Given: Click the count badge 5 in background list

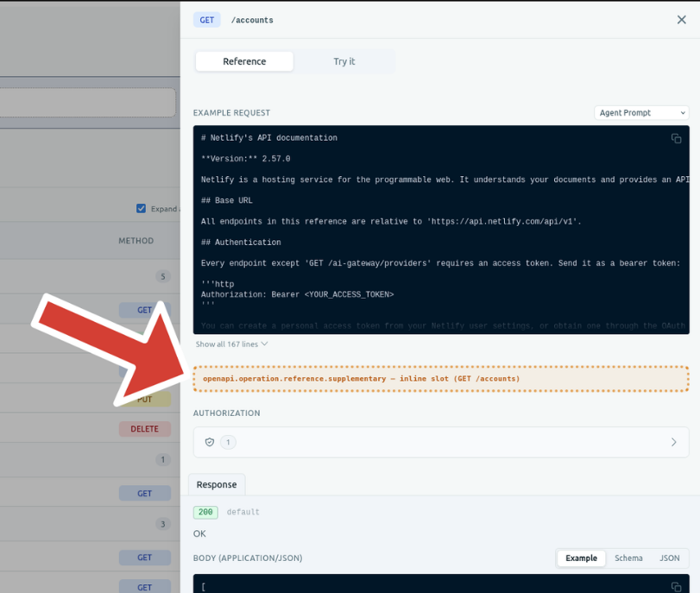Looking at the screenshot, I should point(163,276).
